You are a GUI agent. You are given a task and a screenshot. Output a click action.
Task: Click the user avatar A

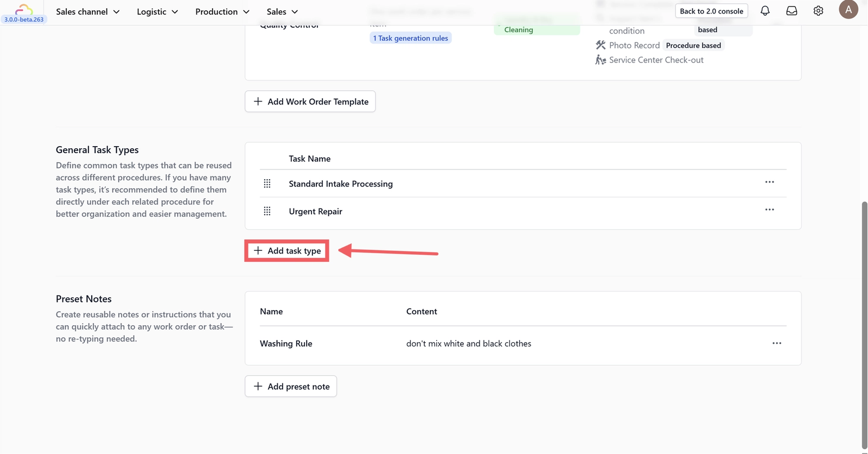848,9
